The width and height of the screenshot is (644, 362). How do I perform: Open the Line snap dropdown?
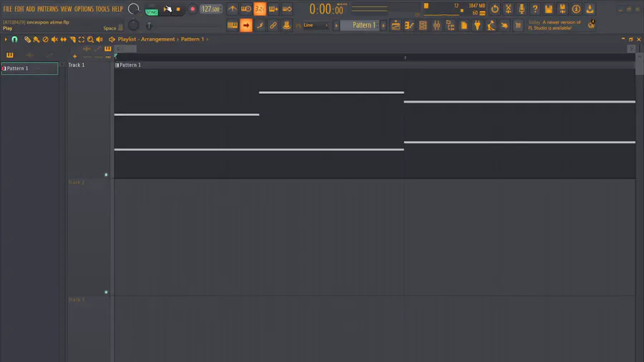316,25
